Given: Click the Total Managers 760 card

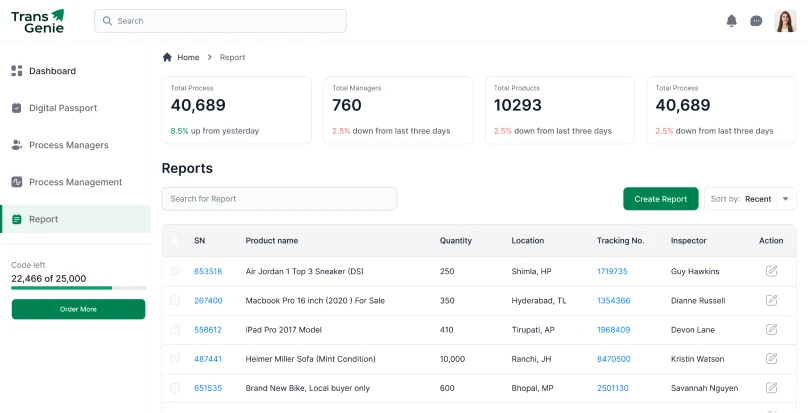Looking at the screenshot, I should point(398,110).
